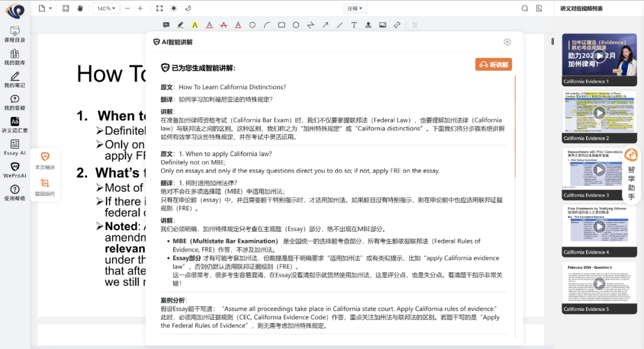Click the 本页精讲 side tab
The height and width of the screenshot is (349, 644).
click(45, 160)
